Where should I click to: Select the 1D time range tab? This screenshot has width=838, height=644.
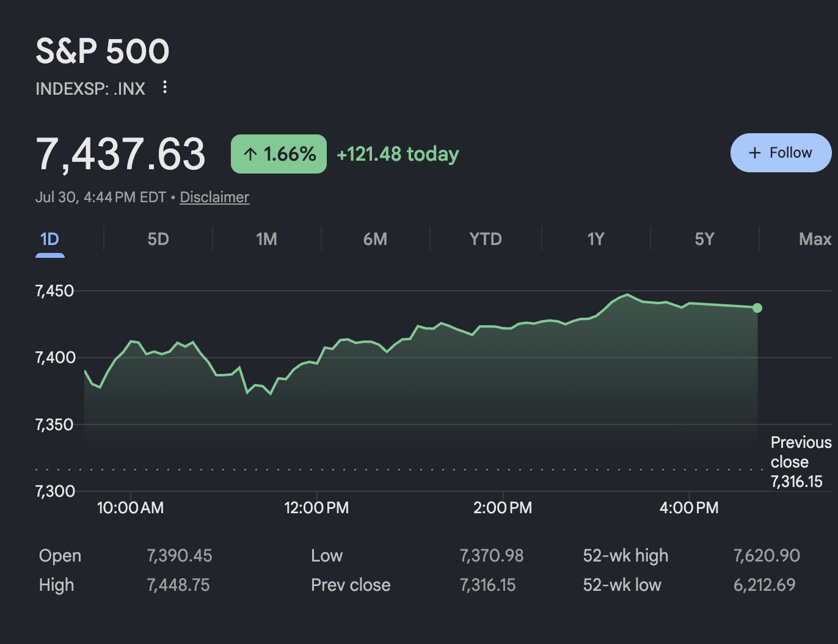(x=50, y=239)
